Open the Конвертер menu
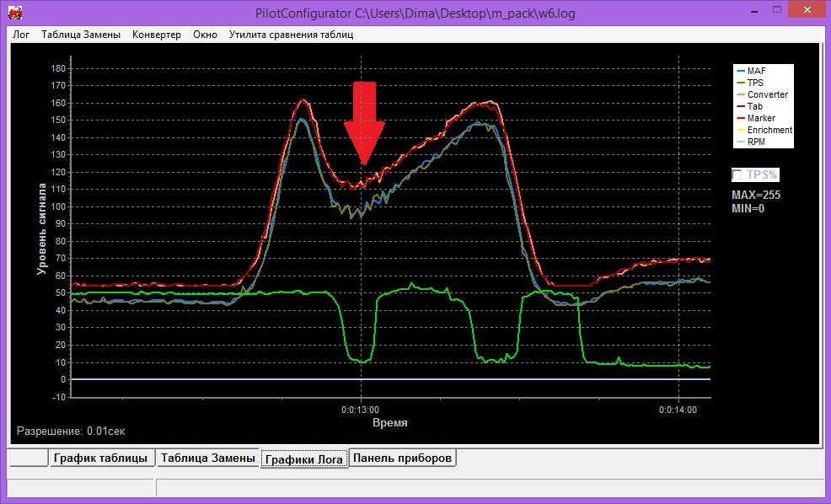The image size is (831, 504). click(x=157, y=35)
